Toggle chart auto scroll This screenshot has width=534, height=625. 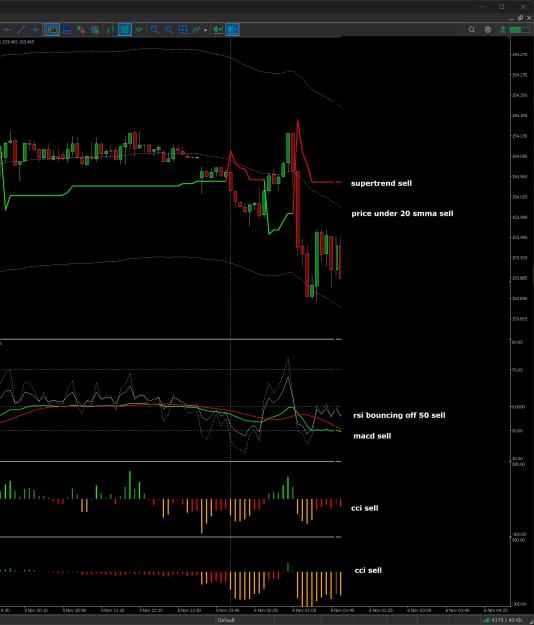pyautogui.click(x=218, y=29)
